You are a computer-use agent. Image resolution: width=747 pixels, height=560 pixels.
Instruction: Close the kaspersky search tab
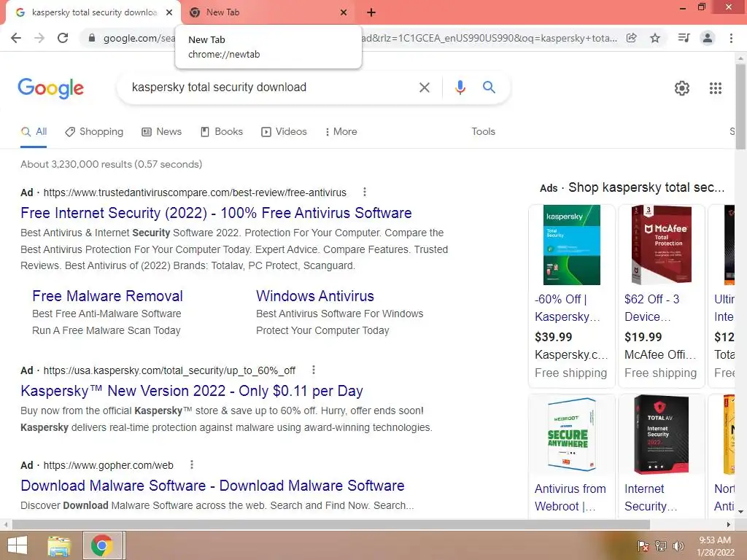[169, 13]
